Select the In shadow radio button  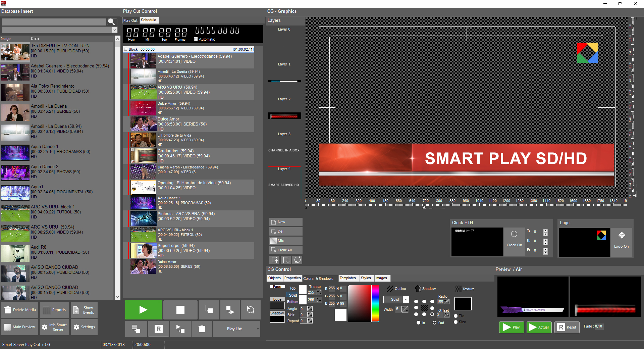click(418, 323)
